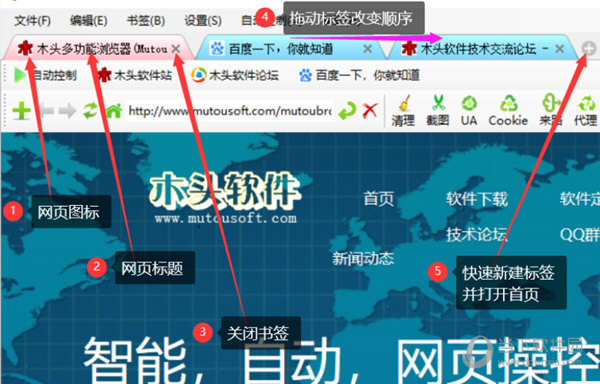Open the 首页 navigation link
This screenshot has height=384, width=600.
pyautogui.click(x=379, y=199)
